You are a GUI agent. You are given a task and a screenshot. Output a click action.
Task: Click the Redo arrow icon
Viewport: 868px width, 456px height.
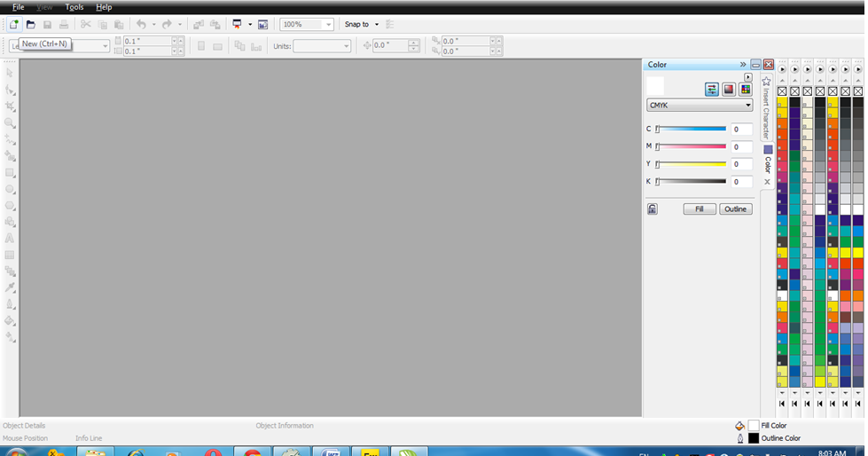[167, 24]
